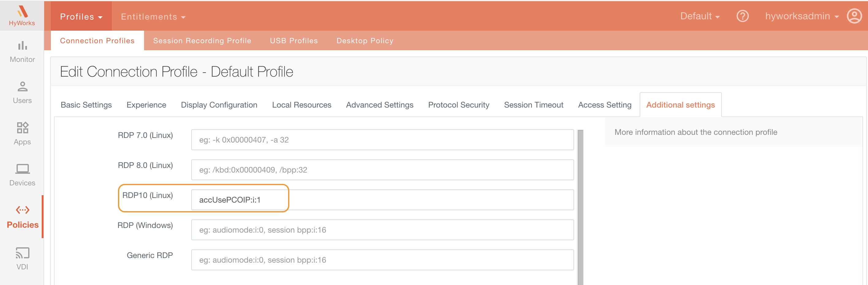Switch to the USB Profiles tab
The height and width of the screenshot is (285, 868).
point(294,41)
